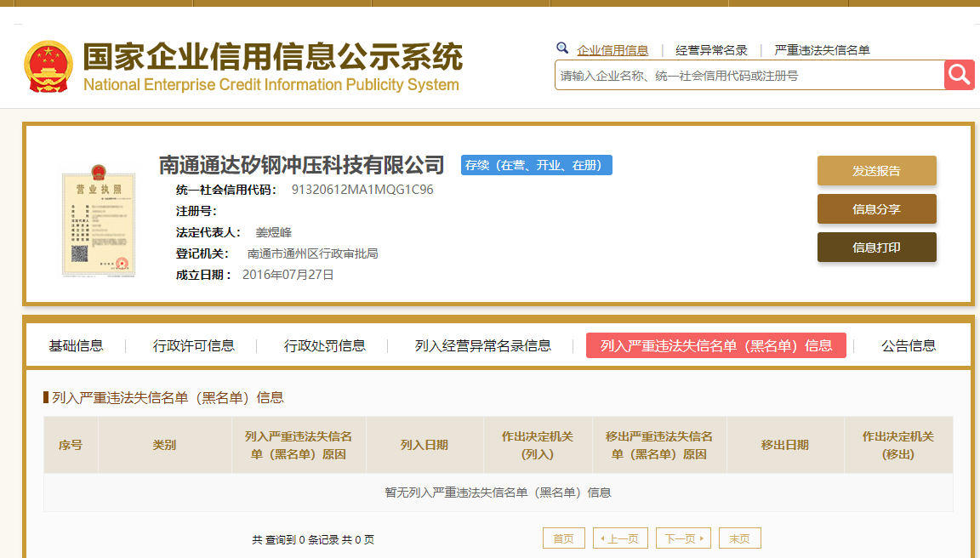Click the 发送报告 button
980x558 pixels.
(x=877, y=171)
